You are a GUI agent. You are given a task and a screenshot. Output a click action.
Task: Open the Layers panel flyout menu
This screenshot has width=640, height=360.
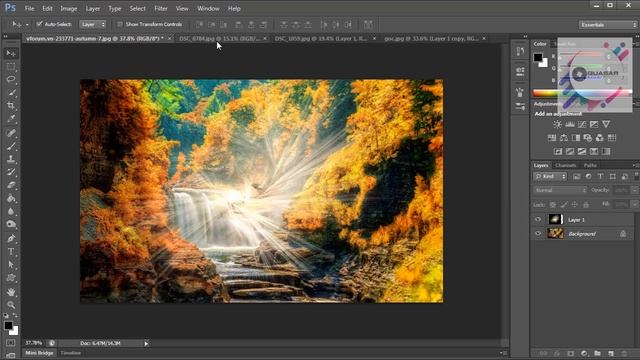635,165
